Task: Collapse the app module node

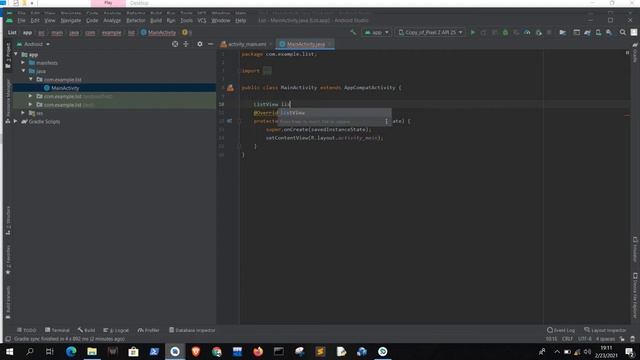Action: coord(16,54)
